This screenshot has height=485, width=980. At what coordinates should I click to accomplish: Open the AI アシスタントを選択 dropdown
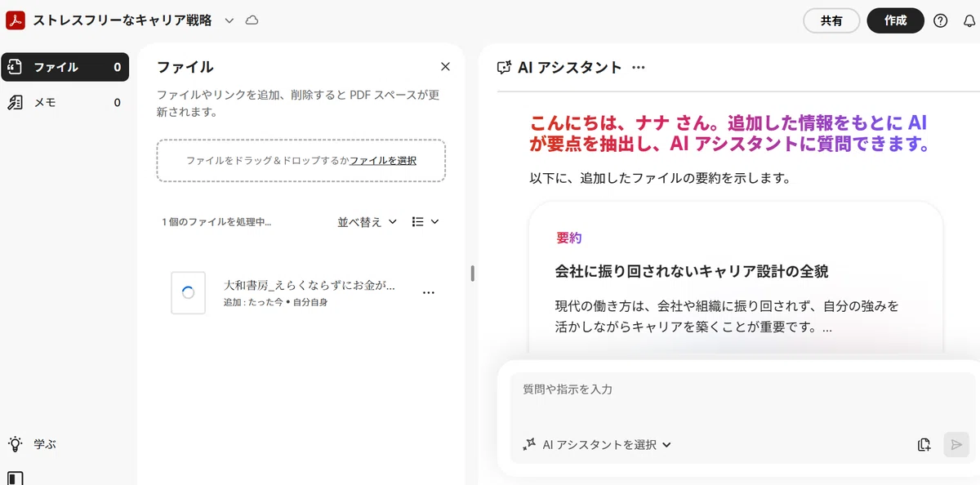point(607,445)
